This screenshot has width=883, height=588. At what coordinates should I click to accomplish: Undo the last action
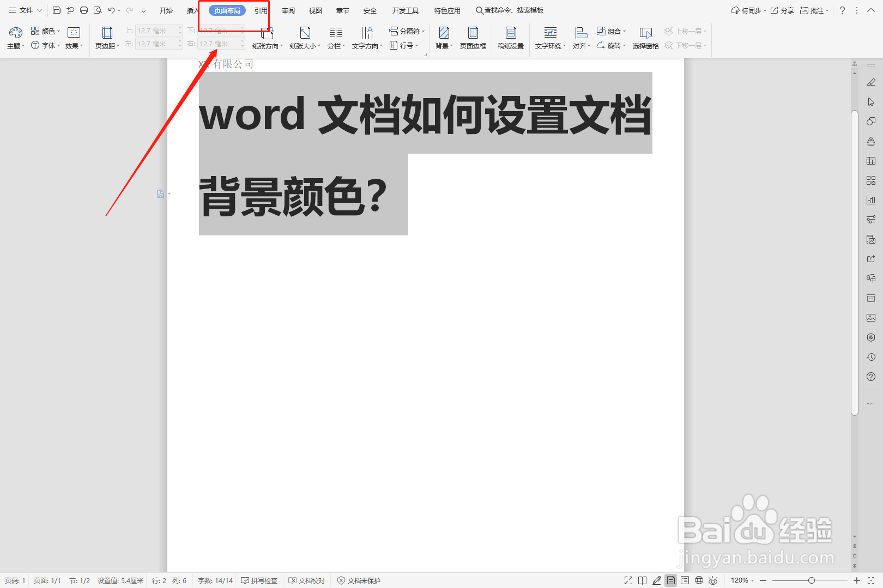111,10
